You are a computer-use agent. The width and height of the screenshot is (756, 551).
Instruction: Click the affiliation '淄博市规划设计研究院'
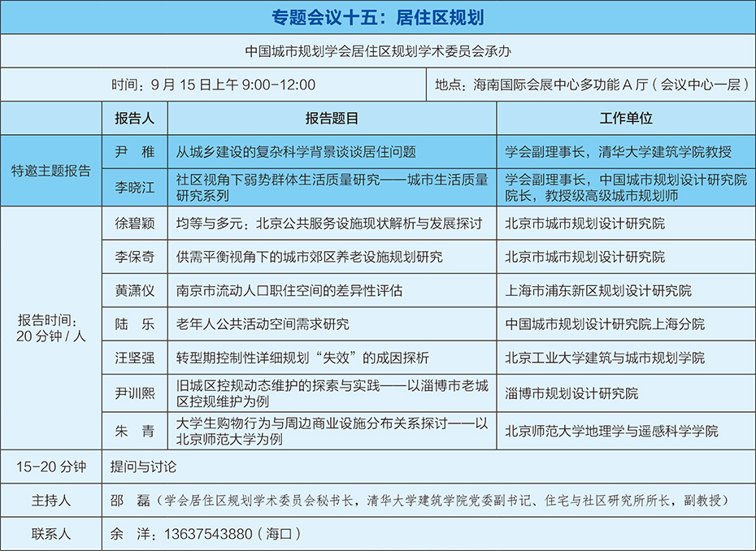pyautogui.click(x=571, y=393)
